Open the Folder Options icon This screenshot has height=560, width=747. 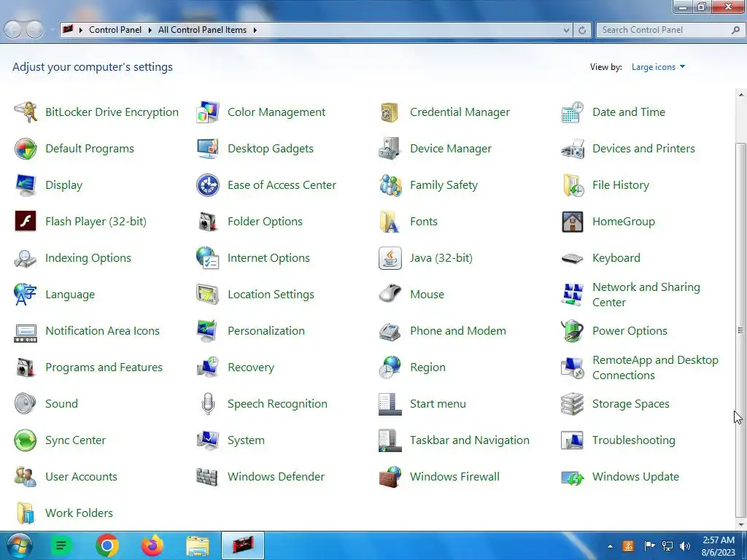(x=208, y=222)
